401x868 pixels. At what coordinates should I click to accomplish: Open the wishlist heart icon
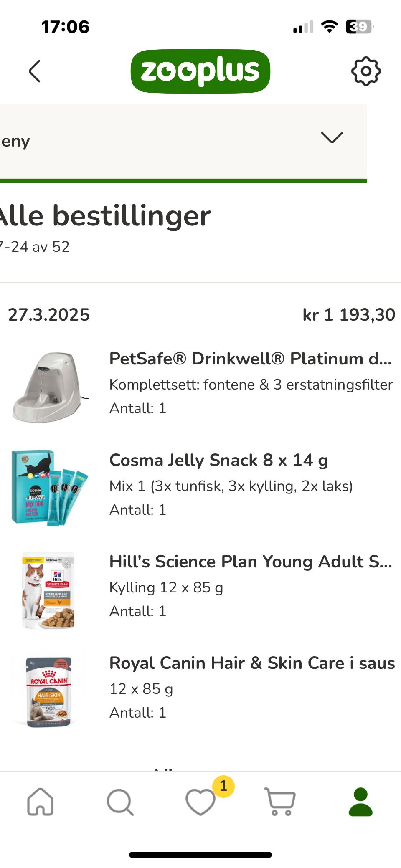click(x=200, y=802)
